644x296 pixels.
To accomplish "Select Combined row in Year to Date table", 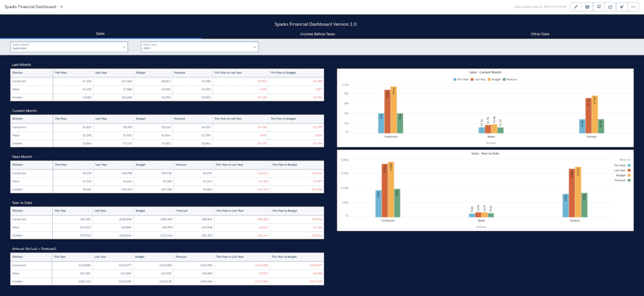I will tap(167, 220).
